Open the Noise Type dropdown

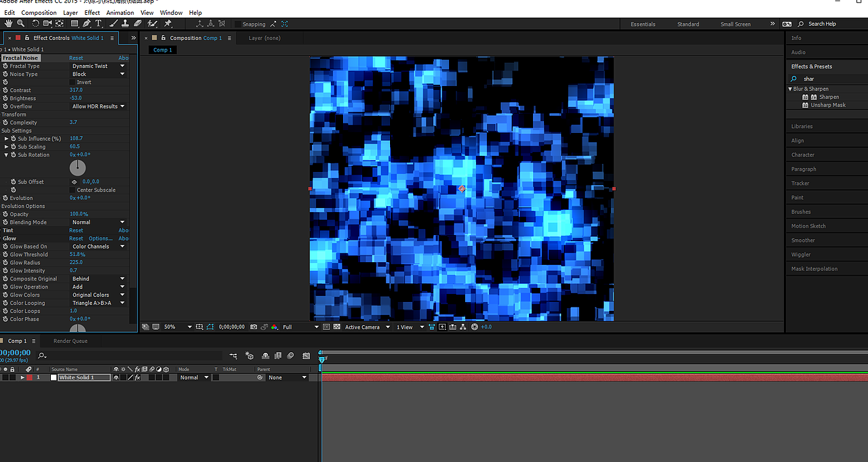(98, 74)
